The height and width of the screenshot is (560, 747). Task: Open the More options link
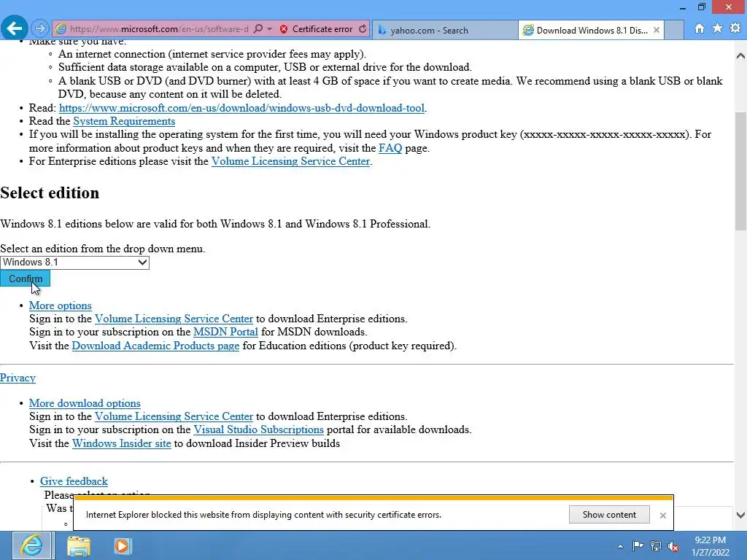click(x=60, y=306)
